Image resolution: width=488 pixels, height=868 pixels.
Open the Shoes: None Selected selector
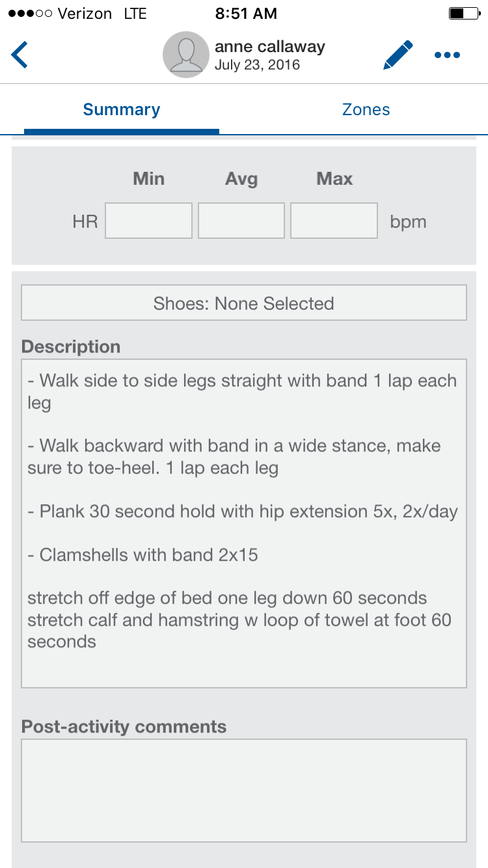click(244, 303)
